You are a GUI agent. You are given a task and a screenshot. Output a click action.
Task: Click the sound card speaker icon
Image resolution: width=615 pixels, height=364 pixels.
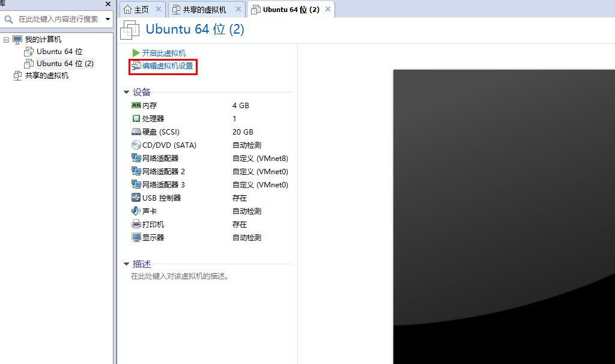click(x=136, y=211)
